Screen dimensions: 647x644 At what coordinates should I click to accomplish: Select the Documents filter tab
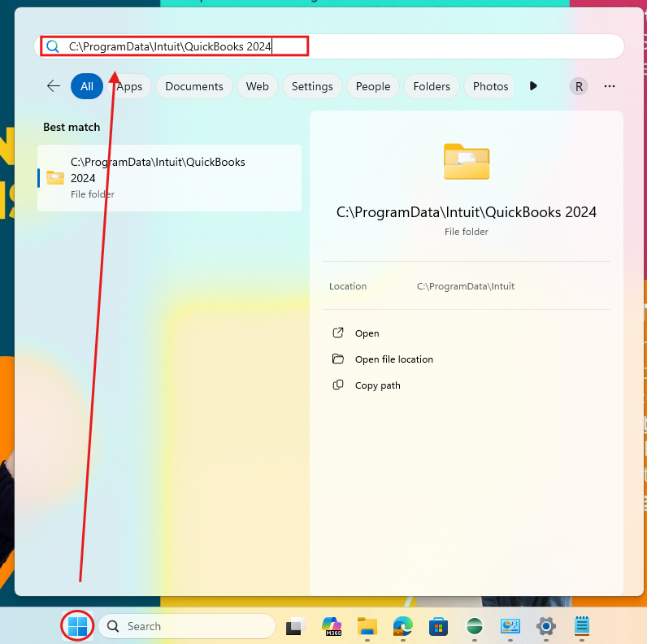(x=193, y=86)
